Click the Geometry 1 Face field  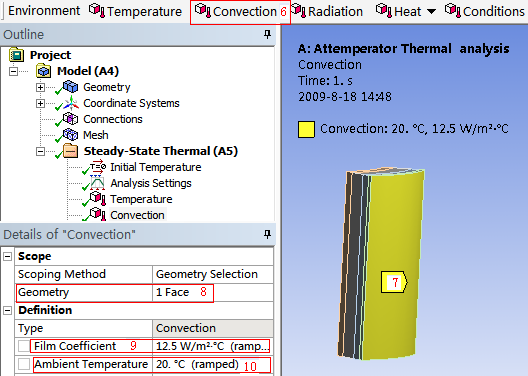coord(212,292)
